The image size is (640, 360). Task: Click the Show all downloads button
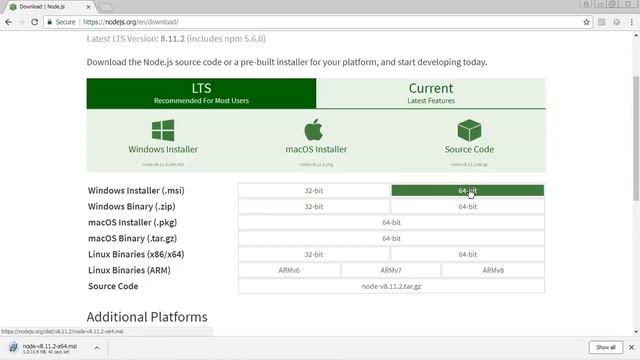(x=606, y=347)
